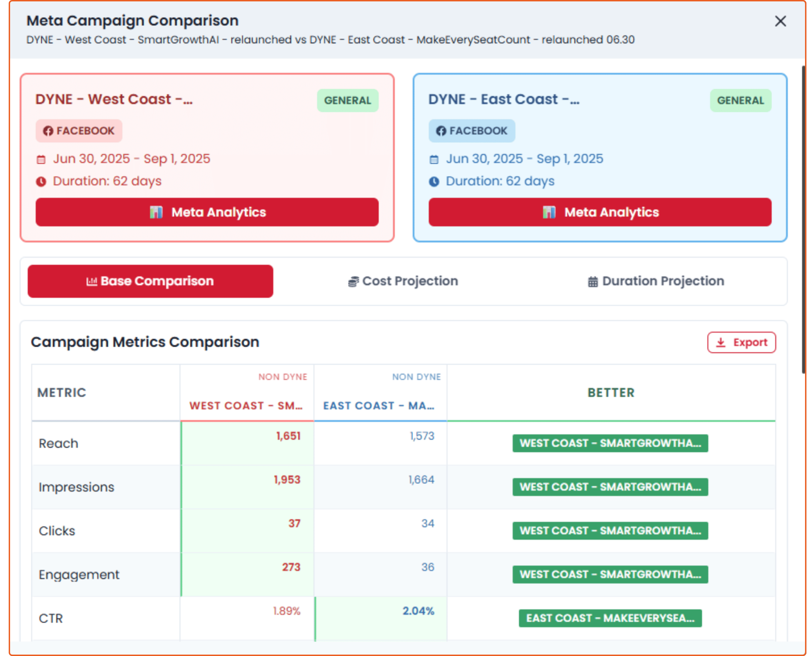Click the Facebook badge on East Coast card
Viewport: 812px width, 656px height.
(471, 131)
